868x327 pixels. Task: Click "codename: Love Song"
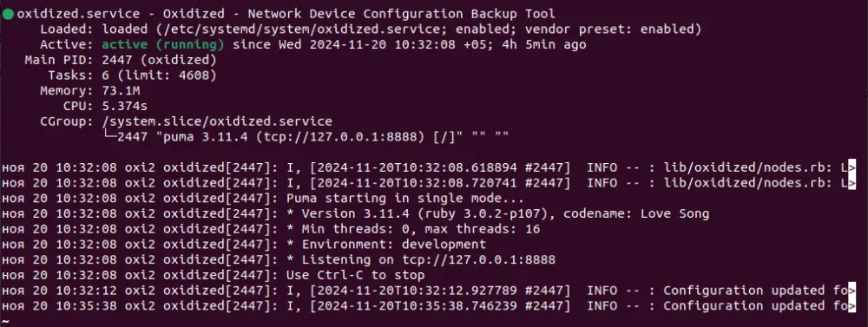(x=636, y=213)
